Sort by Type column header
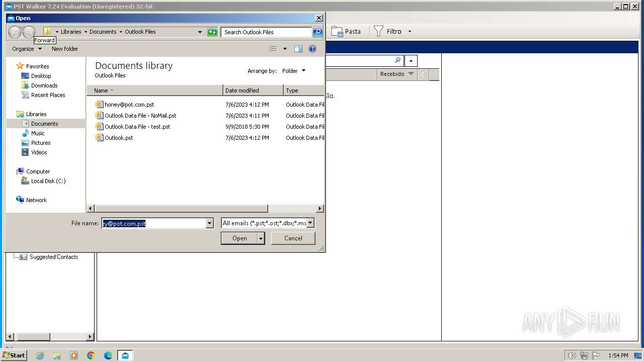The width and height of the screenshot is (644, 362). pos(303,90)
